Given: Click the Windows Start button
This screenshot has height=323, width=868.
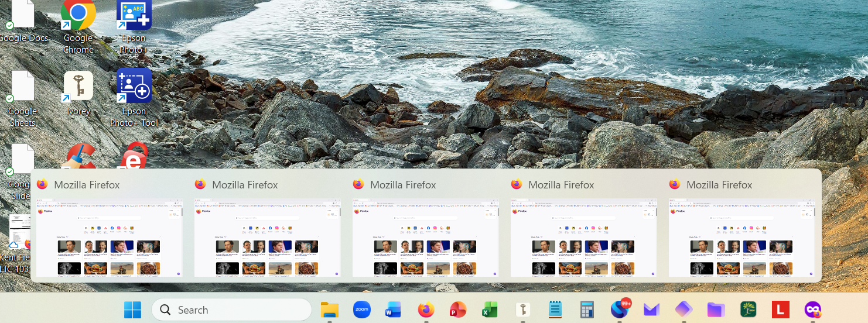Looking at the screenshot, I should point(132,310).
